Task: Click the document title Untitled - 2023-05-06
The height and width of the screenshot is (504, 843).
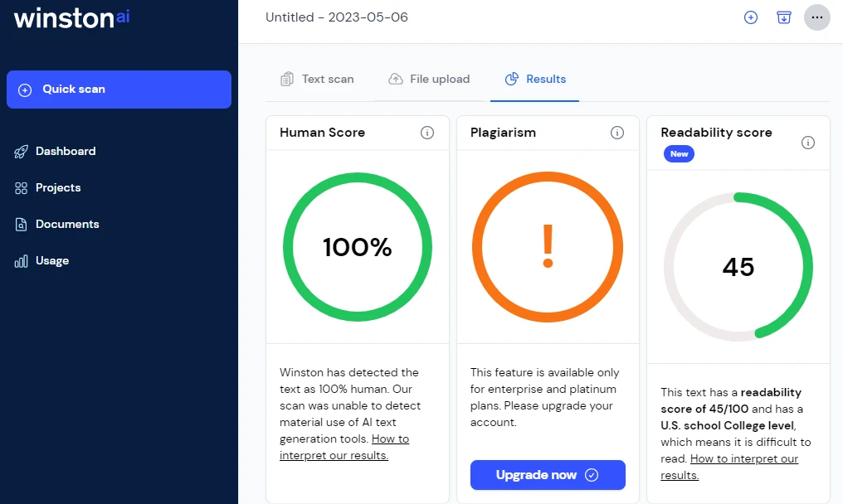Action: (x=337, y=17)
